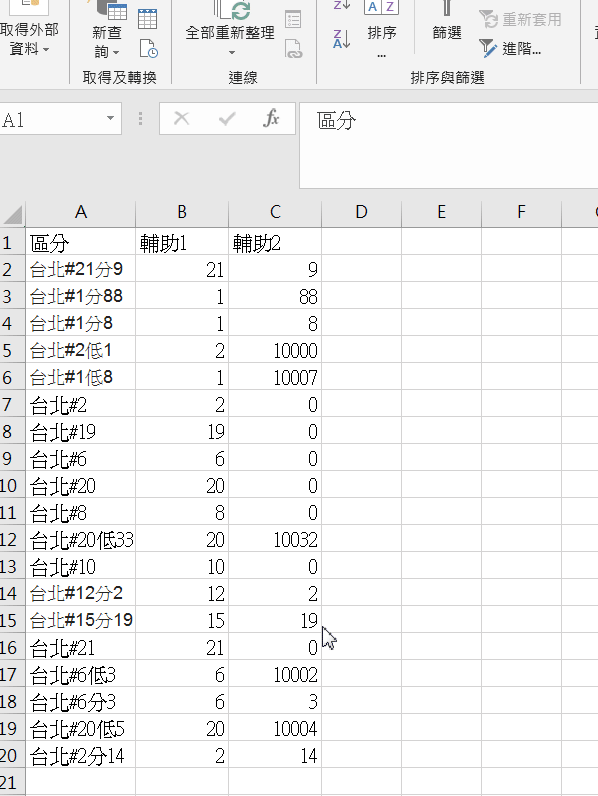Select row 12 header
The height and width of the screenshot is (796, 598).
click(12, 539)
